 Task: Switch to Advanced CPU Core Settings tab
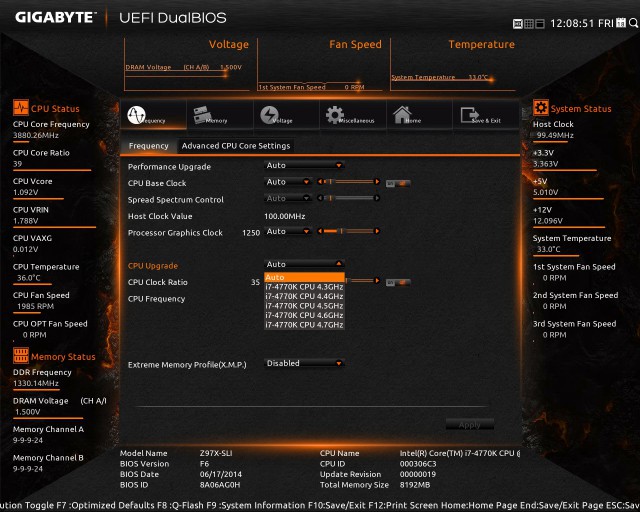236,146
